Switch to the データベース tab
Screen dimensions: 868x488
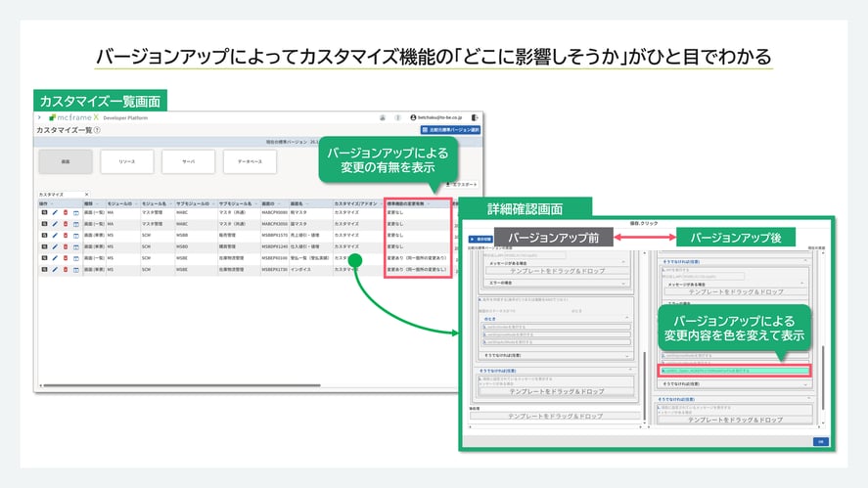click(250, 161)
